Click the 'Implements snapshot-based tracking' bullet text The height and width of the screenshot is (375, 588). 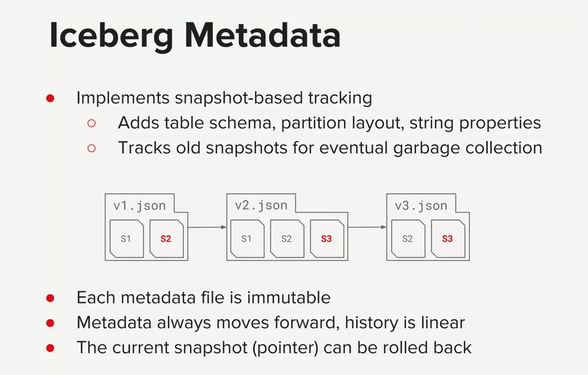pyautogui.click(x=224, y=98)
